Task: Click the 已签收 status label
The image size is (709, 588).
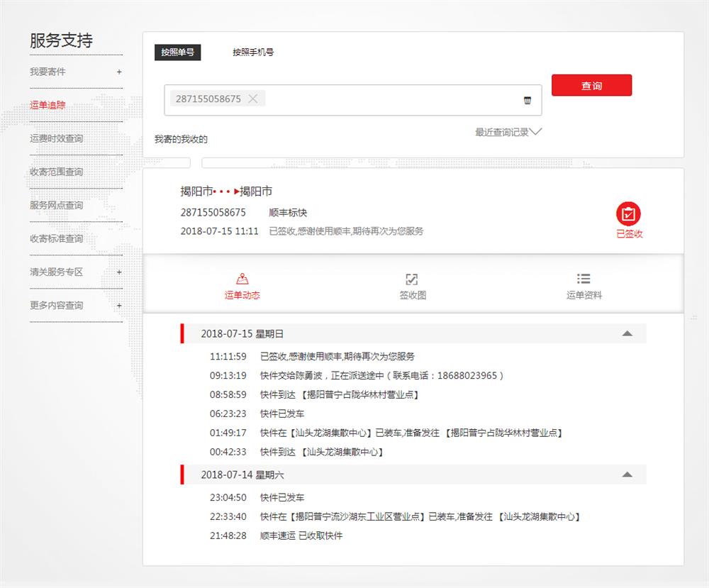Action: click(x=630, y=234)
